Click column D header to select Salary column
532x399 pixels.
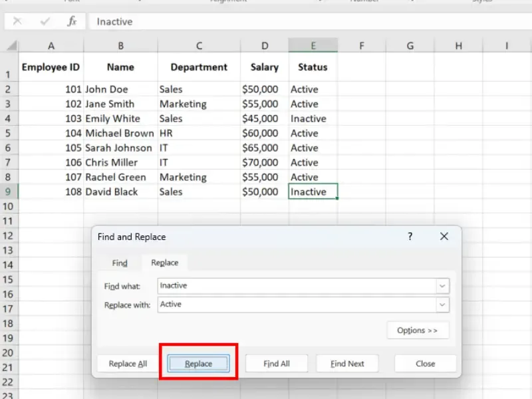(x=265, y=45)
